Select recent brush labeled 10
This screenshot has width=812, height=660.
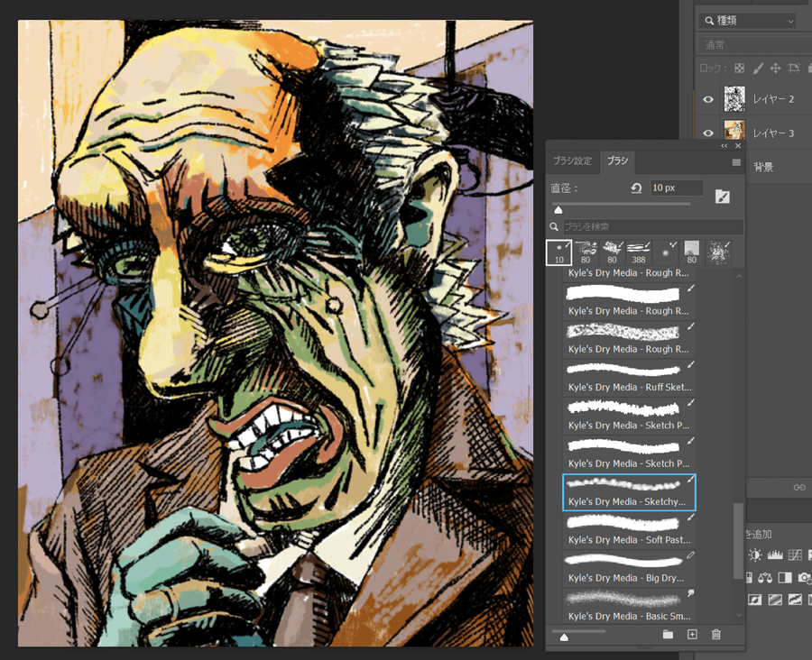click(x=559, y=252)
